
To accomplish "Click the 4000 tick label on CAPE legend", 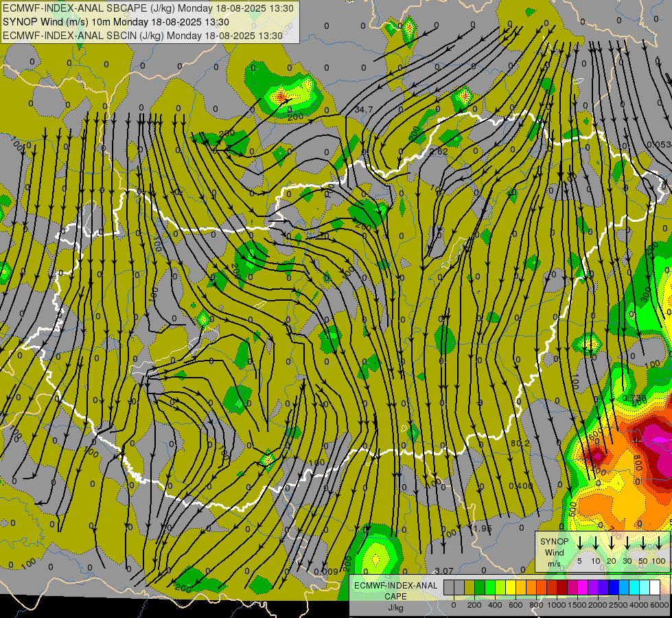I will tap(638, 605).
